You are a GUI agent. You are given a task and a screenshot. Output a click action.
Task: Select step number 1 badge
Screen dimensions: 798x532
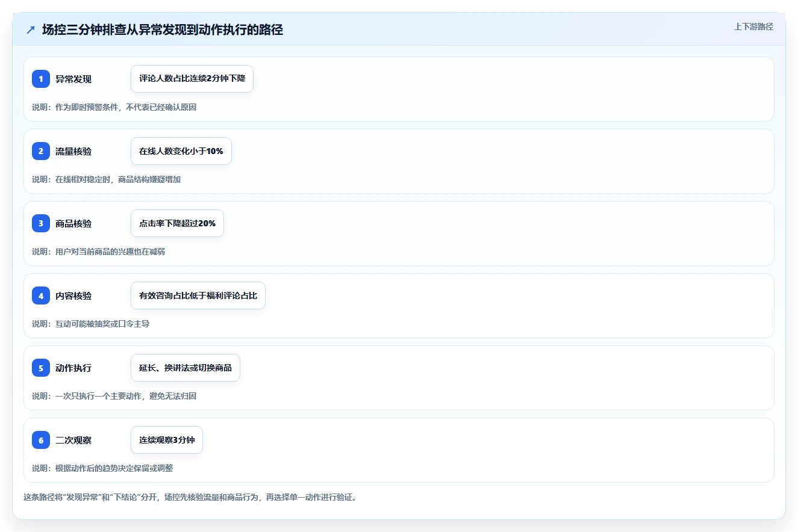41,79
